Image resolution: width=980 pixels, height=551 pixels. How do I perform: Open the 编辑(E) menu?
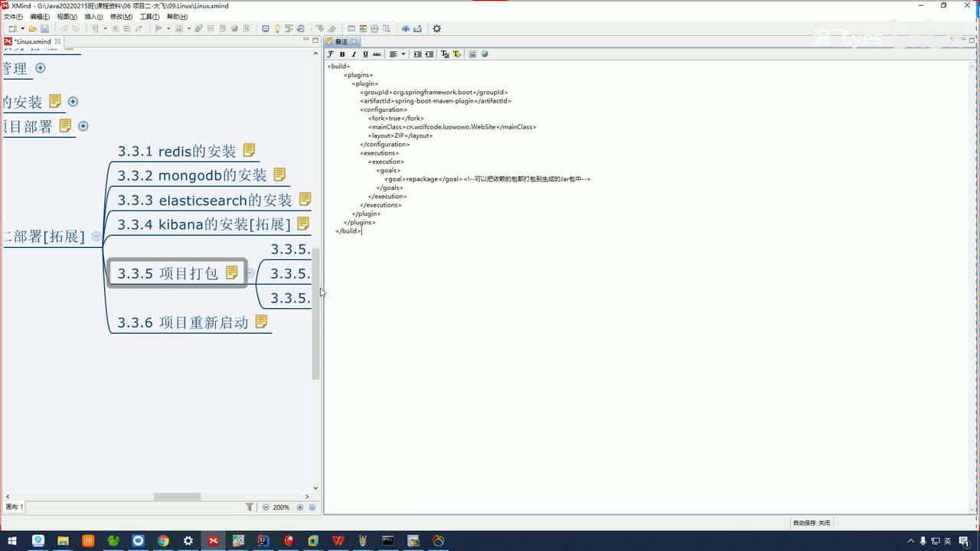tap(40, 17)
